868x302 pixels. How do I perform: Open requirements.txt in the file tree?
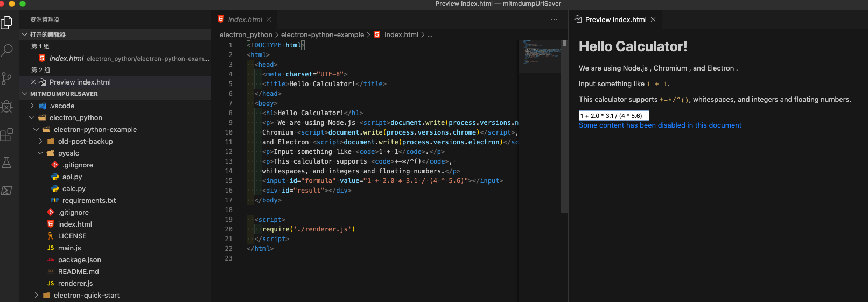tap(89, 200)
